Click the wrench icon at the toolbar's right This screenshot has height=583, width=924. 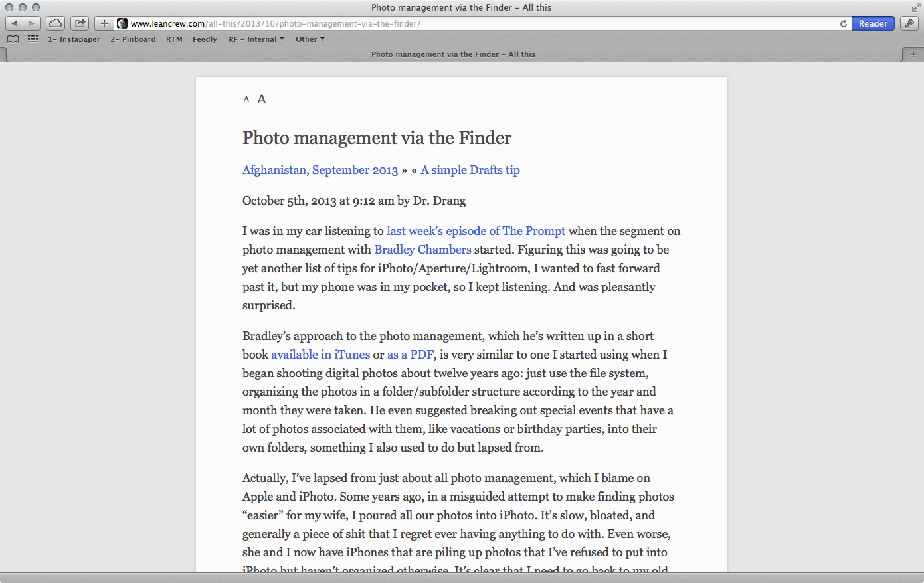click(x=909, y=23)
